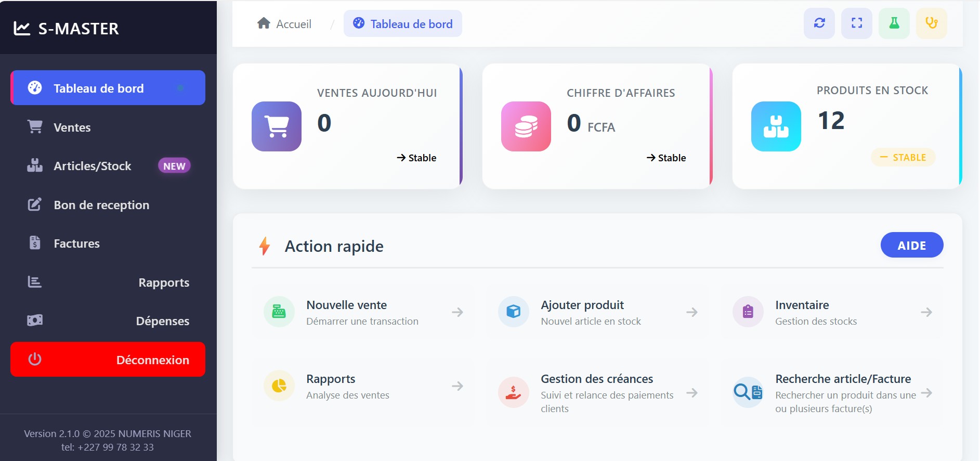The width and height of the screenshot is (980, 461).
Task: Open the Inventaire quick action
Action: [832, 312]
